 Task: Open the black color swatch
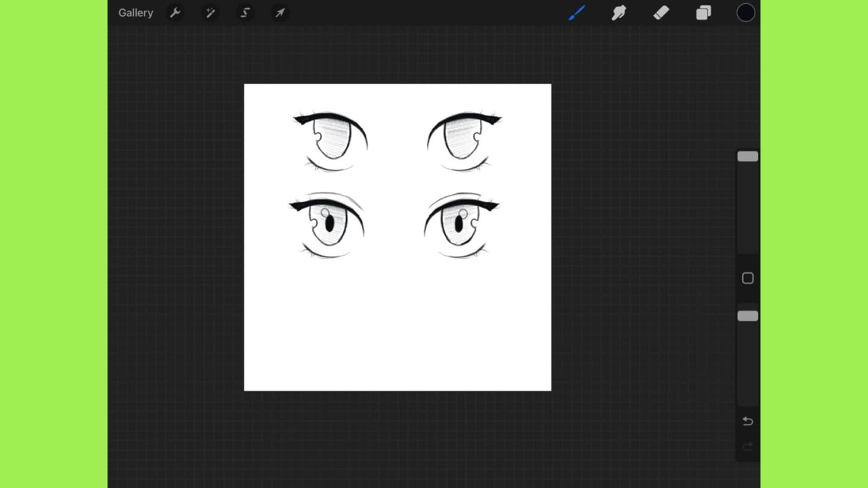745,13
